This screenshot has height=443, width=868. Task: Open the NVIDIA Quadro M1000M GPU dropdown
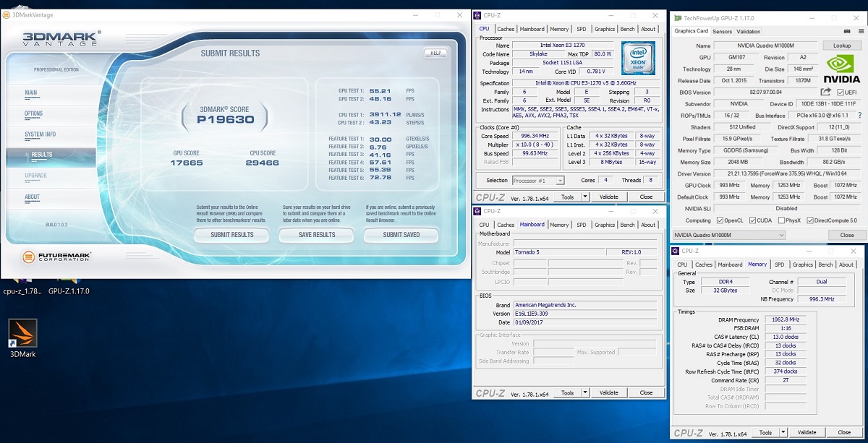pos(728,235)
